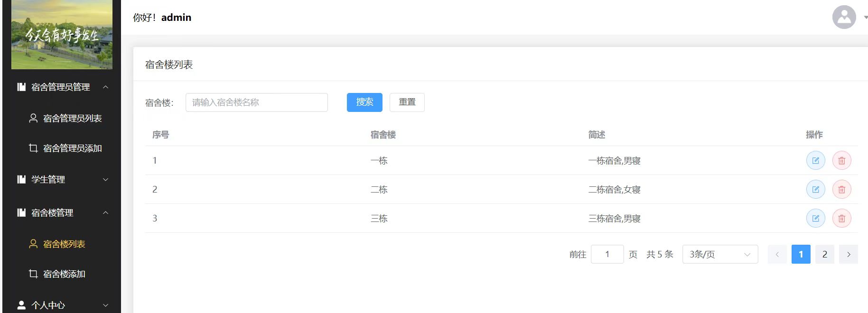
Task: Click the 搜索 search button
Action: tap(364, 102)
